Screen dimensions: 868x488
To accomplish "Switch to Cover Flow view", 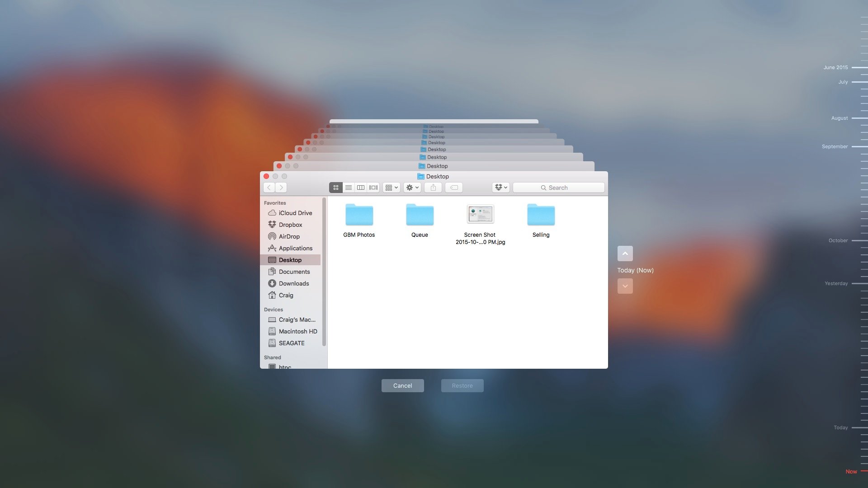I will tap(373, 188).
